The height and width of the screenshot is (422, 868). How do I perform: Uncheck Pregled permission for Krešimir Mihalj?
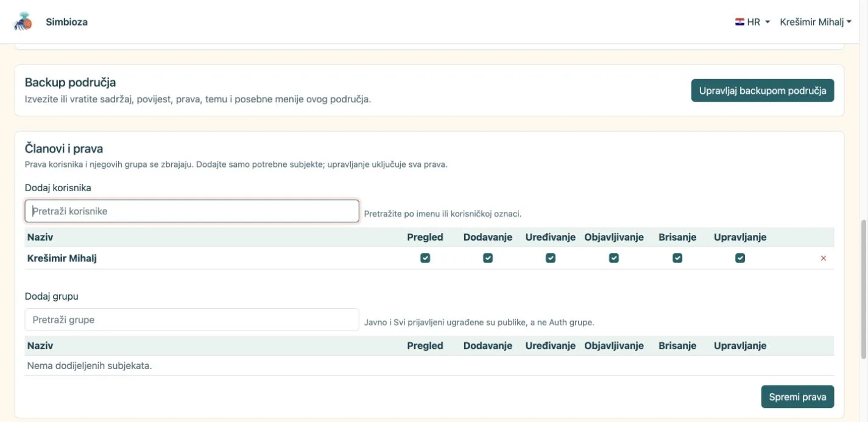pyautogui.click(x=425, y=258)
